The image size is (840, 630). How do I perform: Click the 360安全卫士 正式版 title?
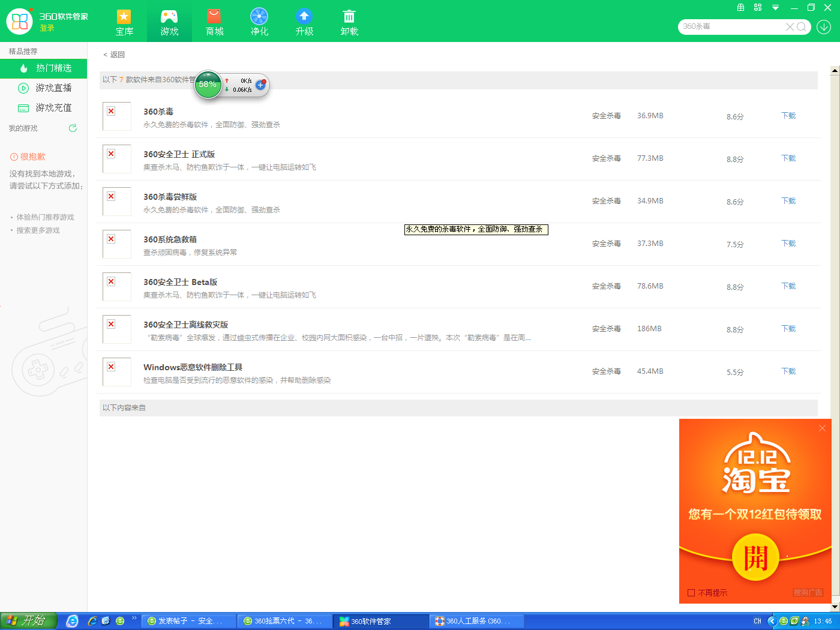[179, 154]
